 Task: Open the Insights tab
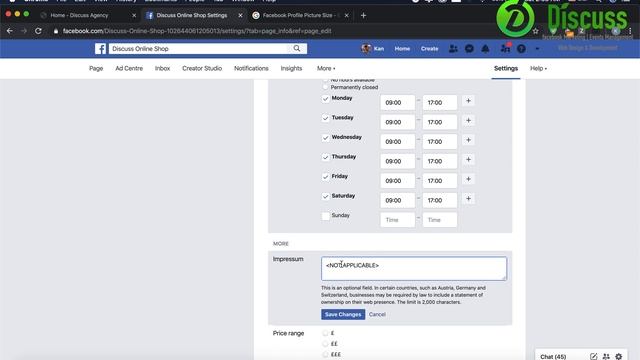click(291, 69)
